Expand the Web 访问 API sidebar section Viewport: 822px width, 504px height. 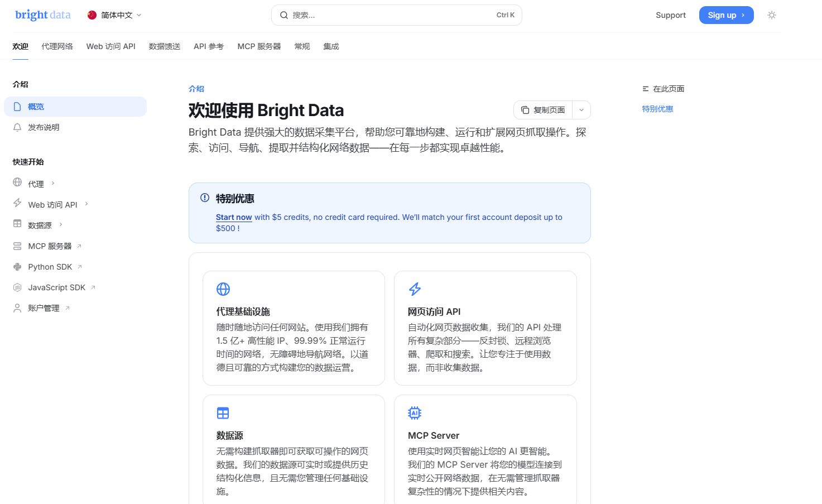pyautogui.click(x=86, y=204)
